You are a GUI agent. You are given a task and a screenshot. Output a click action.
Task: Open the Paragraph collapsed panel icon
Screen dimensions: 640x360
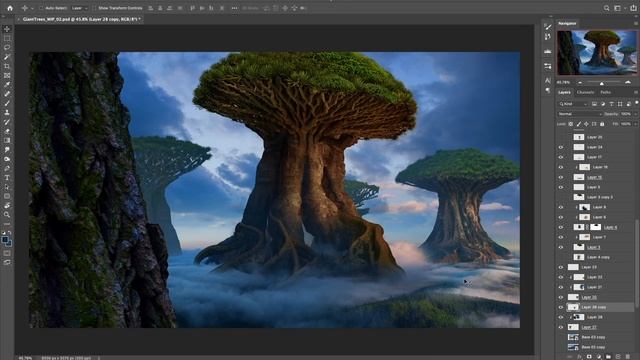coord(548,91)
